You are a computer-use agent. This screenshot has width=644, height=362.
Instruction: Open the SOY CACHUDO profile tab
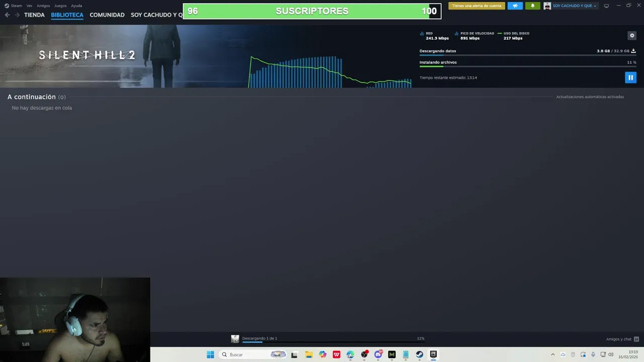point(156,15)
